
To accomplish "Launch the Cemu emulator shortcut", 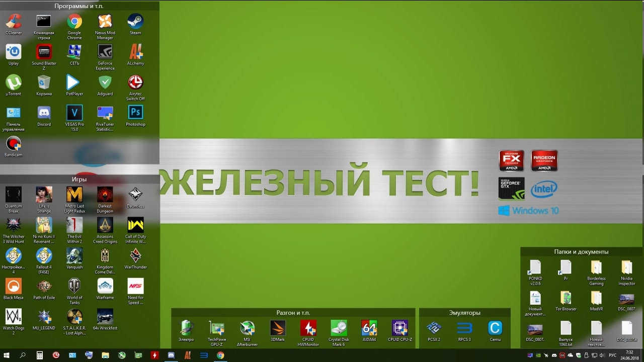I will pos(495,329).
